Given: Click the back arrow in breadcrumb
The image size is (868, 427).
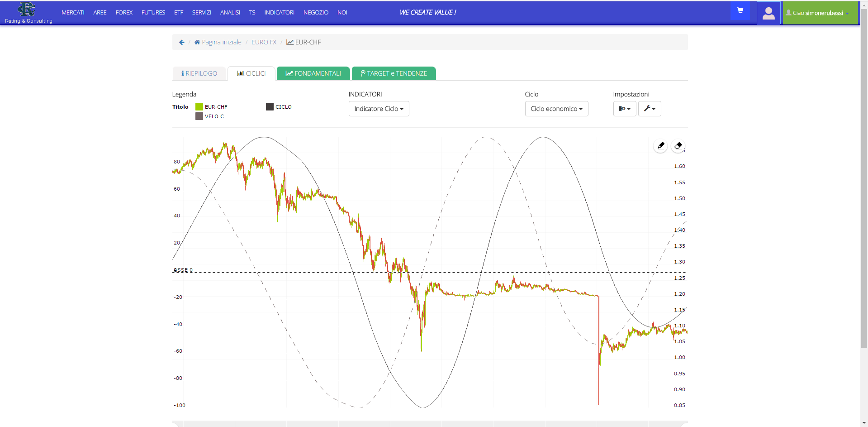Looking at the screenshot, I should pos(182,42).
